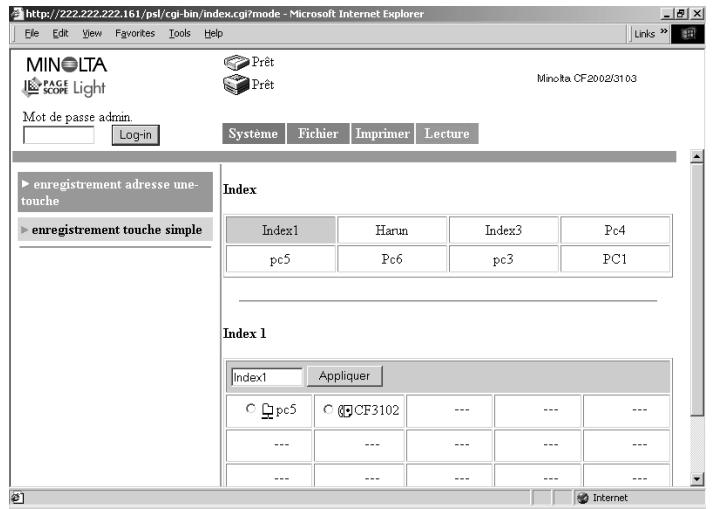This screenshot has height=509, width=712.
Task: Click the Internet Explorer page icon in title bar
Action: (17, 14)
